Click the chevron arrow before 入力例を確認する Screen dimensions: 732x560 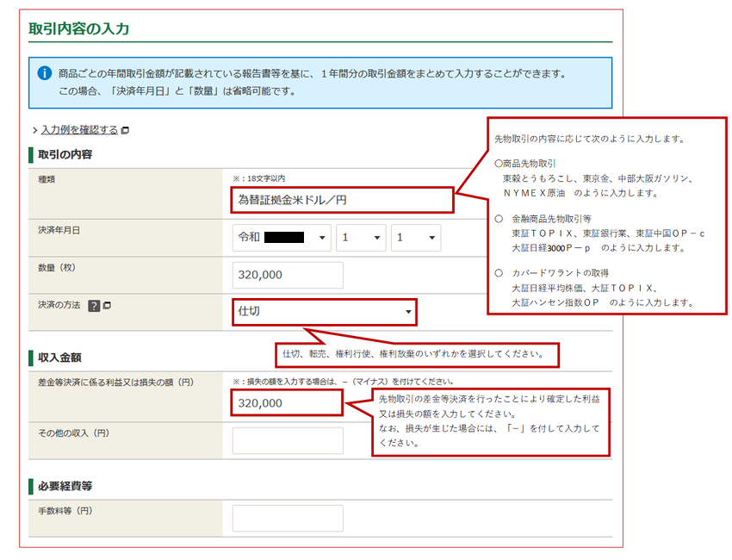[x=34, y=130]
